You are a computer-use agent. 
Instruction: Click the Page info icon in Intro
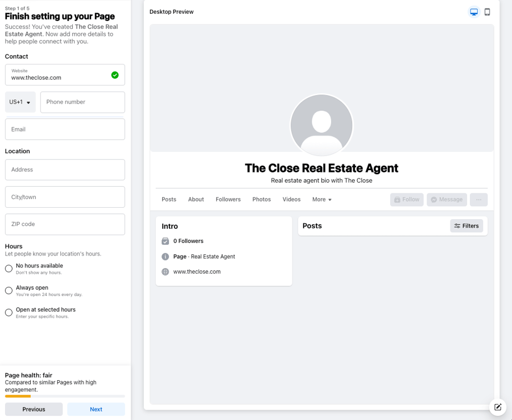coord(164,256)
